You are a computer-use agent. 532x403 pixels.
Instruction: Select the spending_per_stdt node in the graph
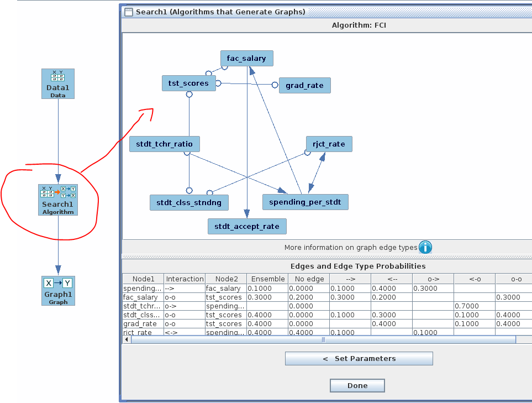coord(305,202)
